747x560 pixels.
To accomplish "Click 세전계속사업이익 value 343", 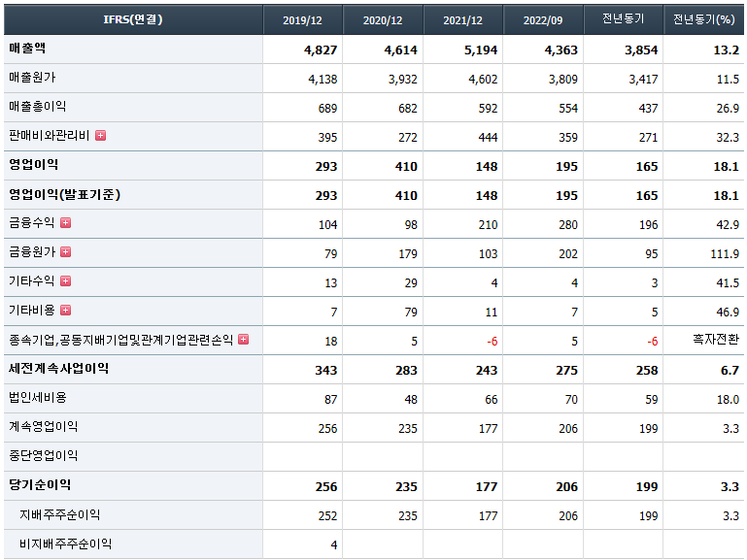I will pyautogui.click(x=326, y=370).
